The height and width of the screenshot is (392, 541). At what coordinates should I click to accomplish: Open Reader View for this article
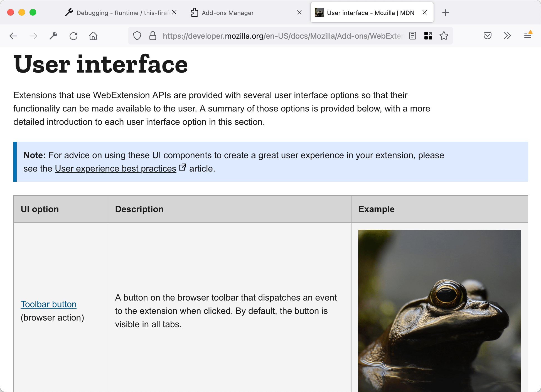click(x=413, y=36)
